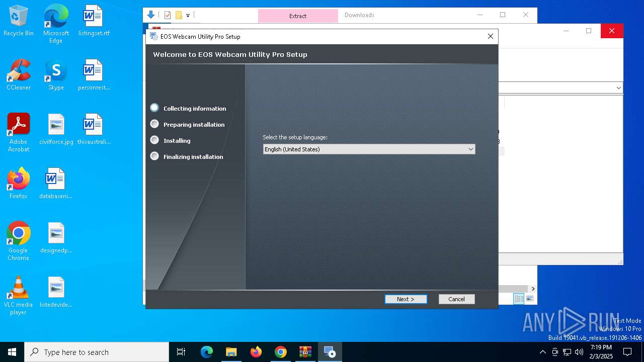
Task: Close the red-button background window
Action: [612, 31]
